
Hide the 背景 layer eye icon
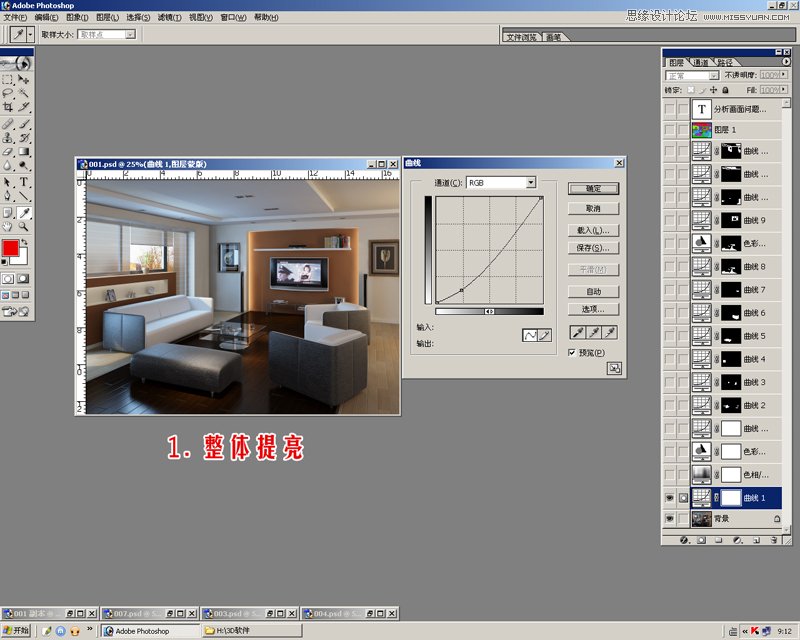(669, 519)
